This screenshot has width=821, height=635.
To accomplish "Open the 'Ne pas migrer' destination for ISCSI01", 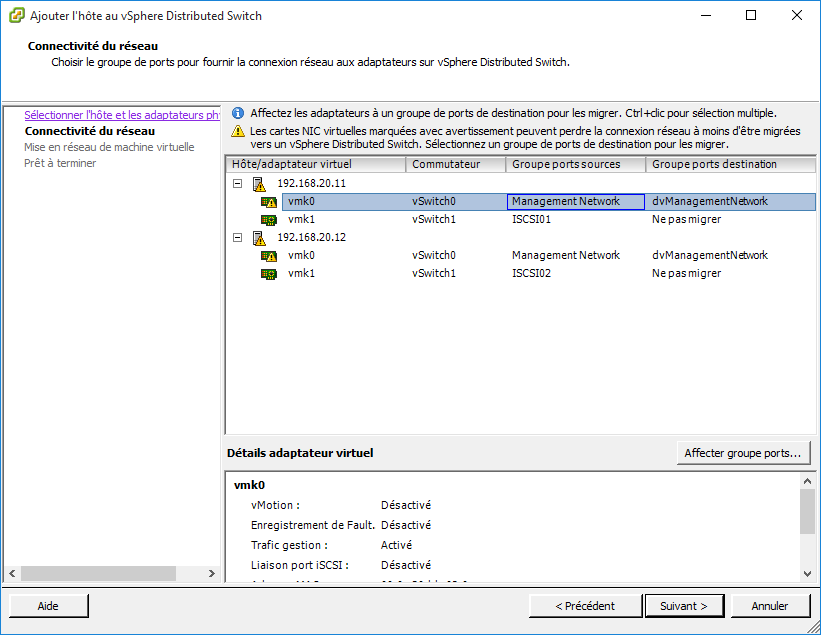I will [686, 220].
